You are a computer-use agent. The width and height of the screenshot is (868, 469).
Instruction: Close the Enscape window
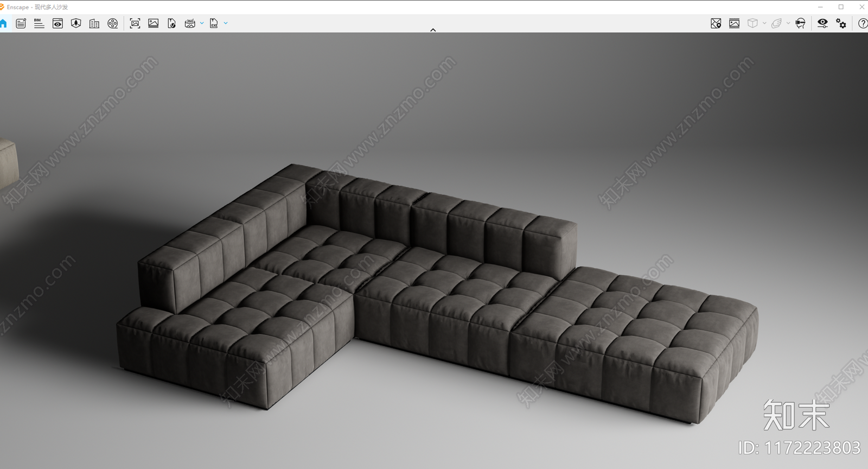[861, 7]
